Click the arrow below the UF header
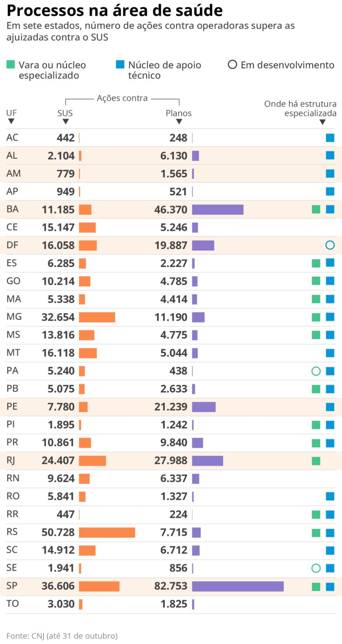 (11, 121)
